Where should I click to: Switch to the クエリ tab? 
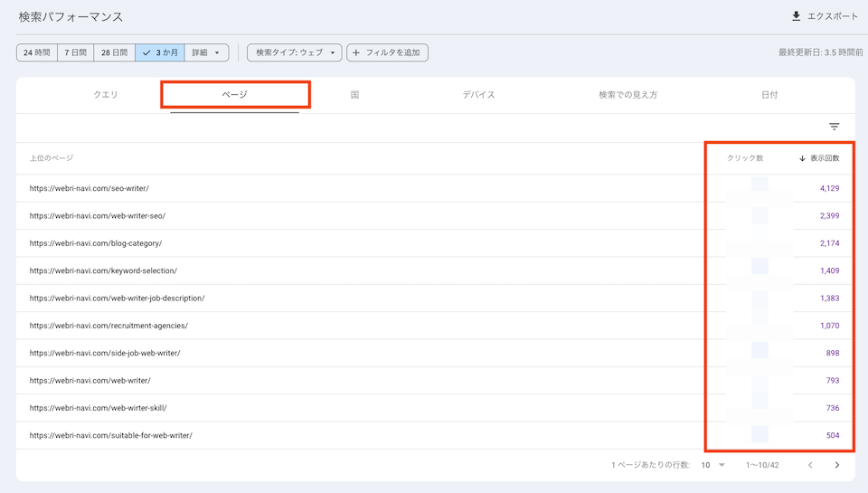tap(105, 95)
